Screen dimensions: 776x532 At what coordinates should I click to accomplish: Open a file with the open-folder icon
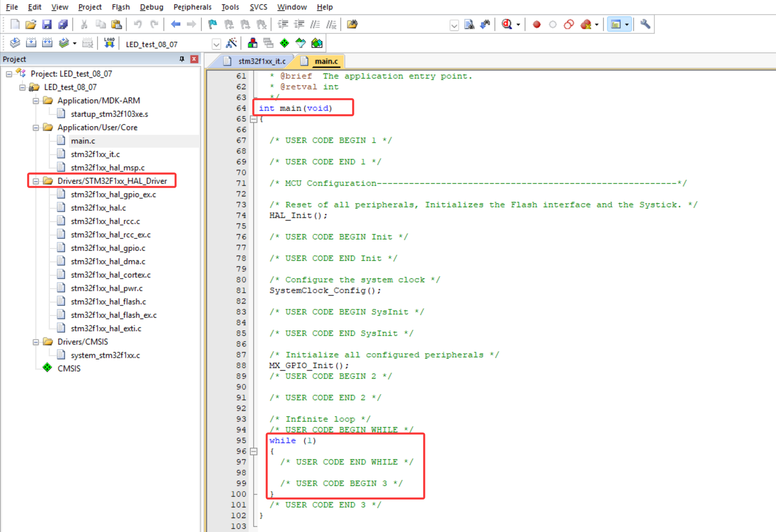[x=31, y=25]
